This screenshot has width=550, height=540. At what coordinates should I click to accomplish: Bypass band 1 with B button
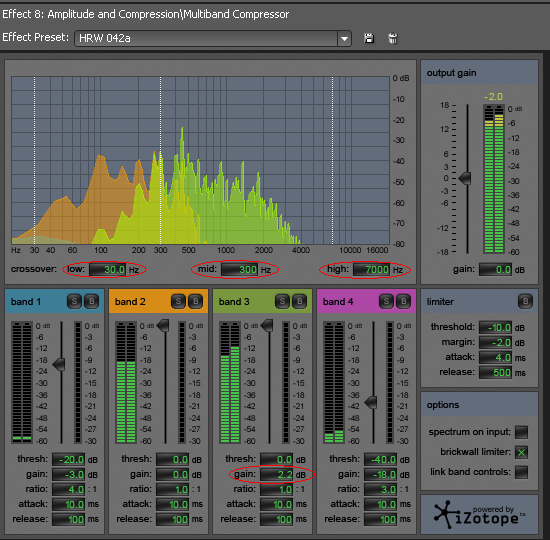coord(92,301)
